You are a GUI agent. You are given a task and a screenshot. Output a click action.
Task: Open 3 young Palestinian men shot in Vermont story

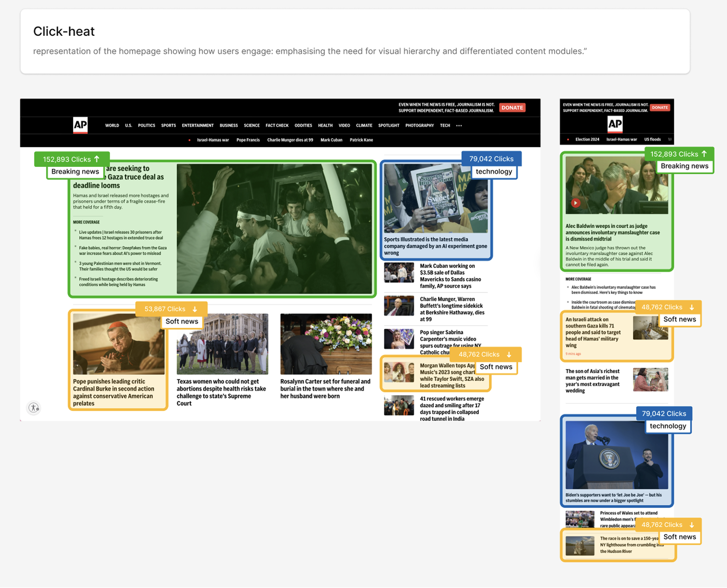click(120, 266)
